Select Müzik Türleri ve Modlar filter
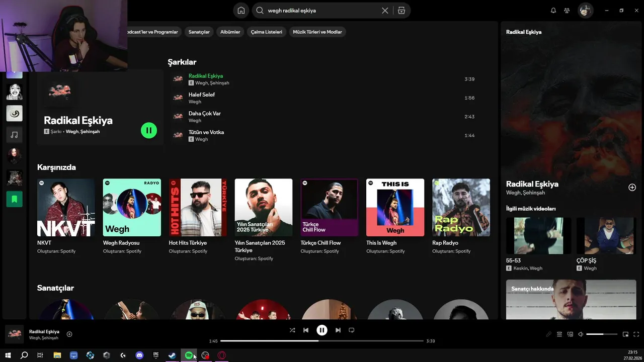 tap(317, 32)
